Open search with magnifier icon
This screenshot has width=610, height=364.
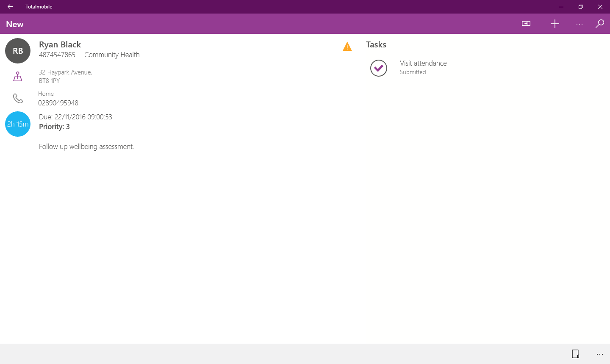pos(600,24)
